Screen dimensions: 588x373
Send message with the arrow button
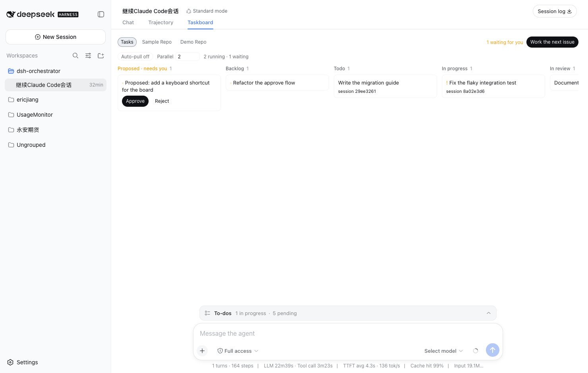tap(493, 350)
